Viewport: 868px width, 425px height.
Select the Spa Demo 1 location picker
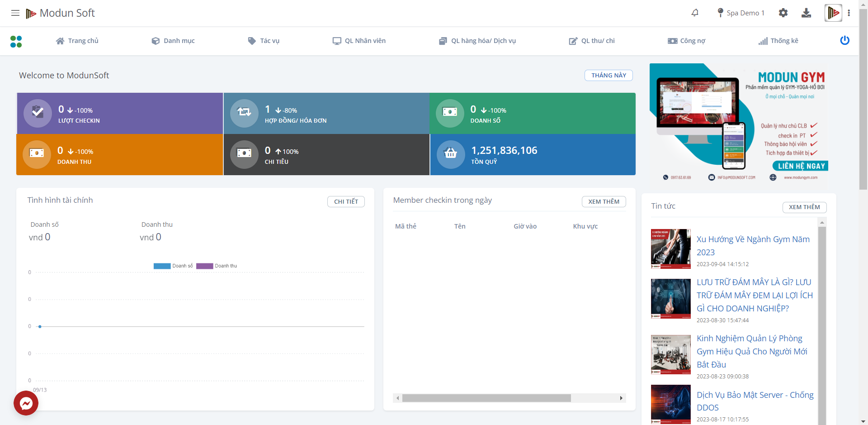point(741,13)
